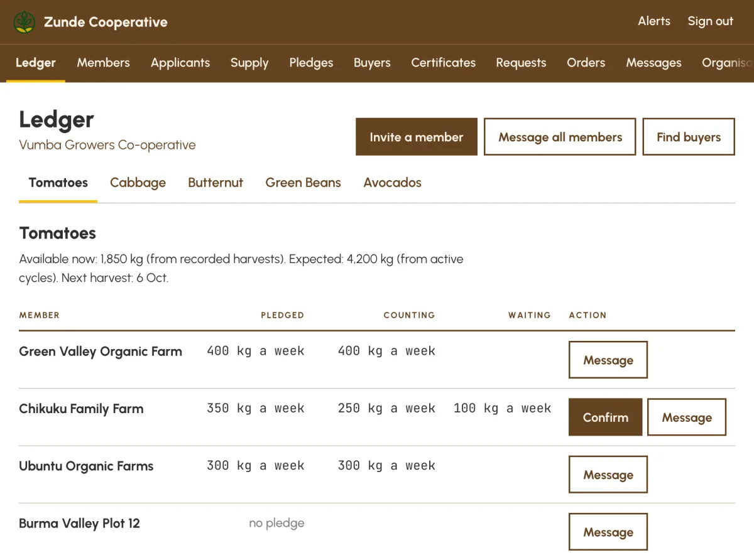Screen dimensions: 754x560
Task: Select the Tomatoes crop tab
Action: tap(58, 183)
